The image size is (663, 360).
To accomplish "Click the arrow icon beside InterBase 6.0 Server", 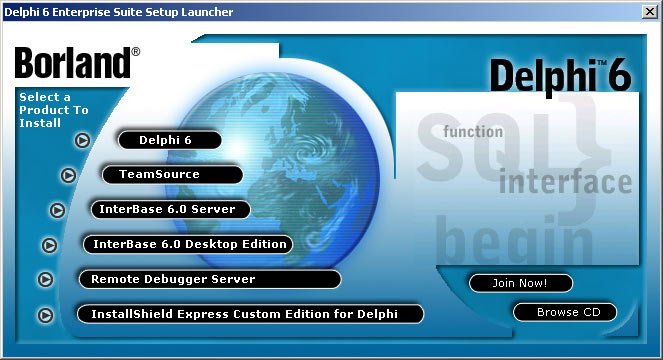I will pyautogui.click(x=58, y=210).
